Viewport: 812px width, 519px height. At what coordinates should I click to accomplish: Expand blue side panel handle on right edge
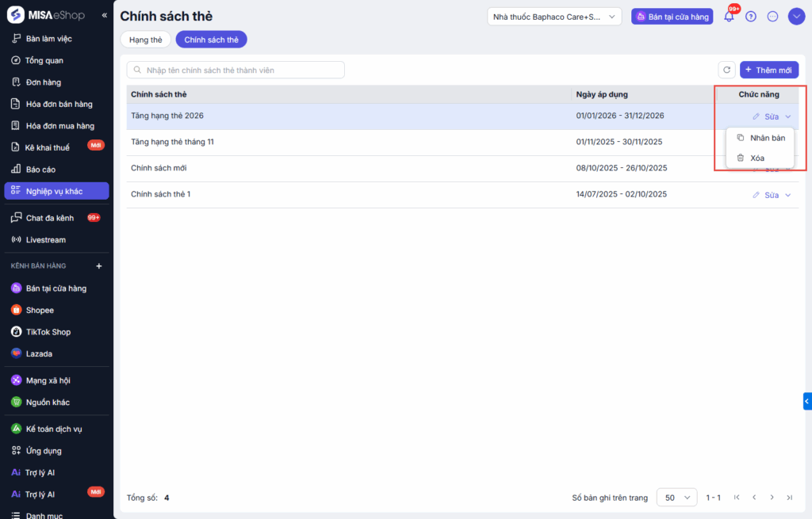(807, 401)
